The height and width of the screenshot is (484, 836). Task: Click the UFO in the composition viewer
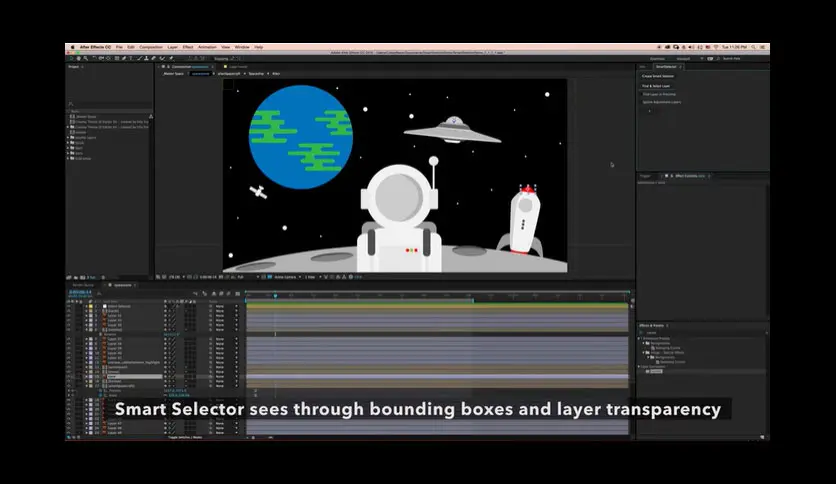click(x=452, y=130)
